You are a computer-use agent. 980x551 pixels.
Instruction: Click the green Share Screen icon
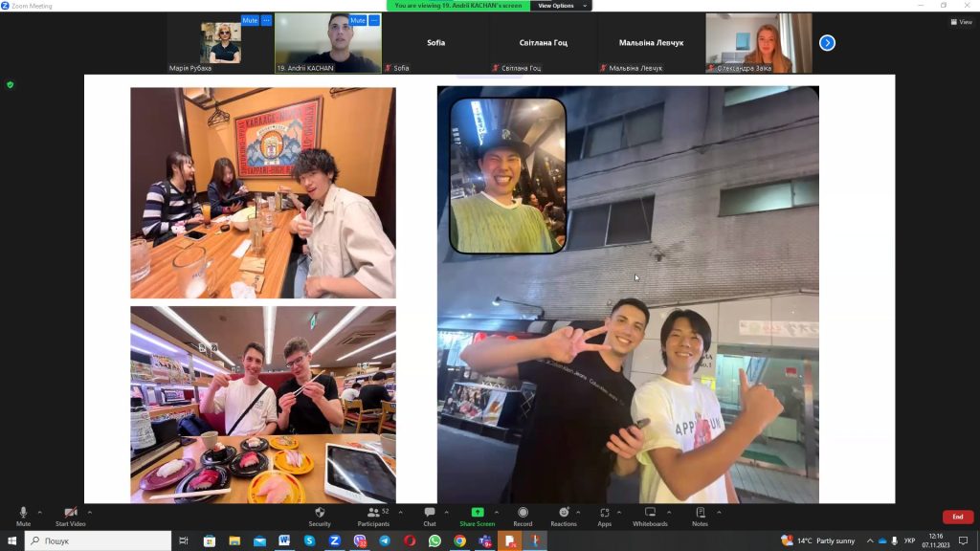[x=477, y=513]
